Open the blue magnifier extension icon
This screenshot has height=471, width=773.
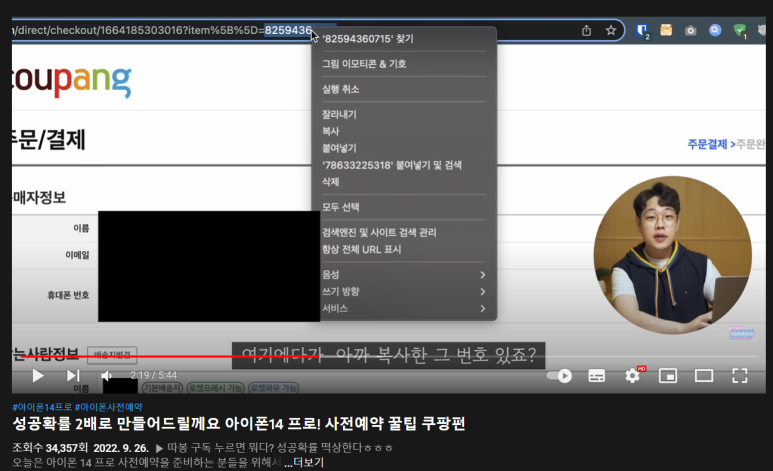pyautogui.click(x=715, y=31)
